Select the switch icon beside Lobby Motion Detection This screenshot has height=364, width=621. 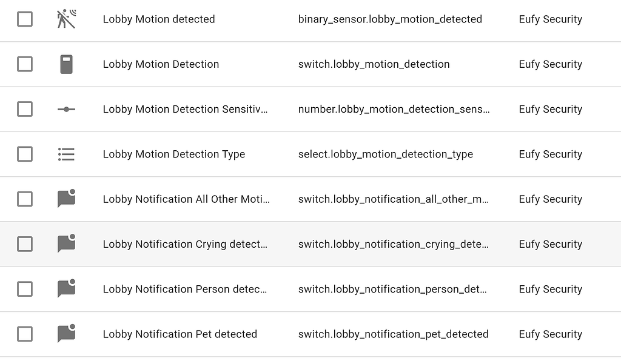tap(66, 64)
